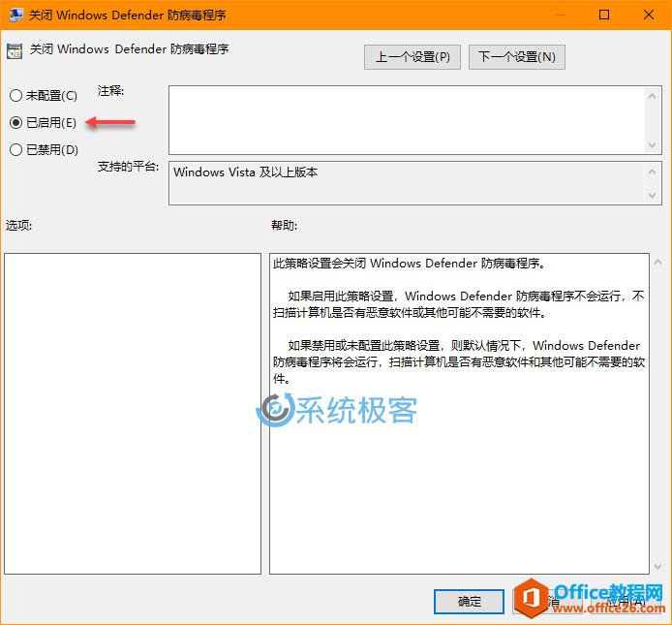Click the 支持的平台 box scroll-down arrow
672x625 pixels.
652,195
